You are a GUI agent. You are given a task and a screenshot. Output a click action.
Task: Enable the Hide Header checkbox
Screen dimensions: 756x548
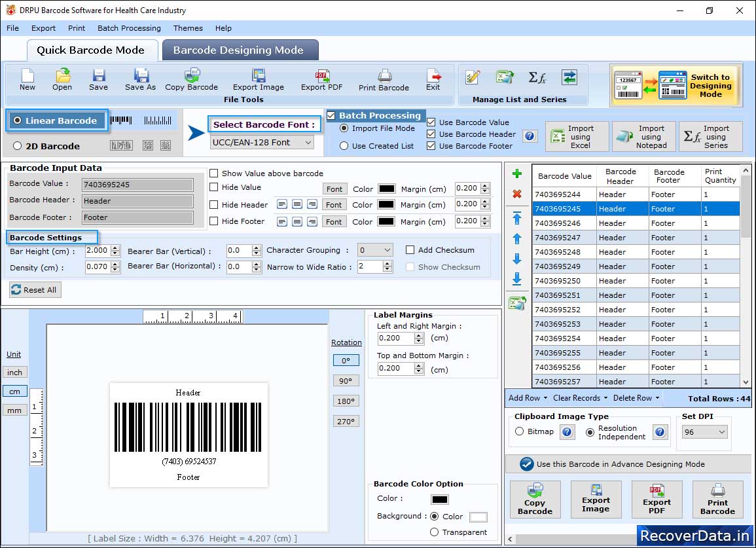(213, 204)
